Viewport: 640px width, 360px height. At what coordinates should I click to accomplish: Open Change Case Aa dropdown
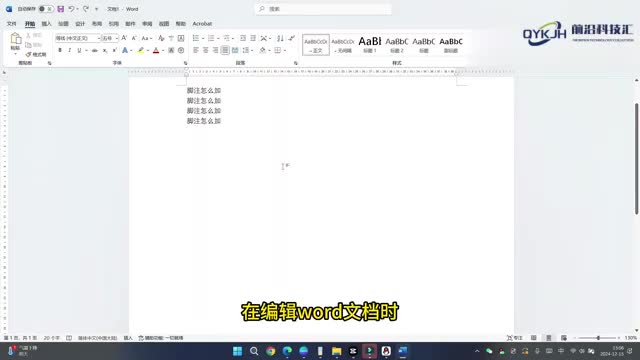(147, 38)
